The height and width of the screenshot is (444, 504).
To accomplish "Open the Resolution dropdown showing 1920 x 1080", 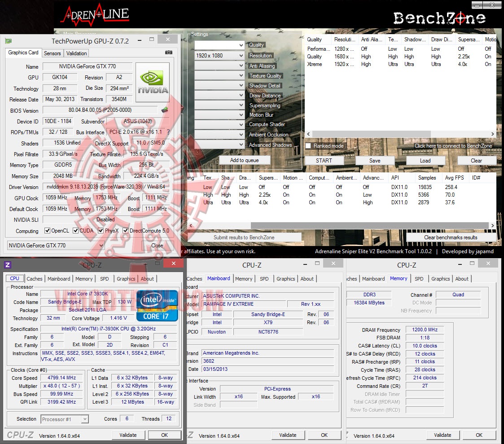I will pos(219,56).
